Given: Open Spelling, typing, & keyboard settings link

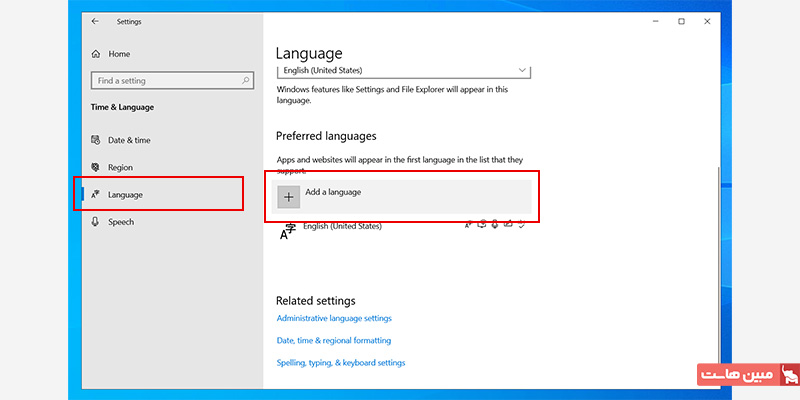Looking at the screenshot, I should click(341, 363).
